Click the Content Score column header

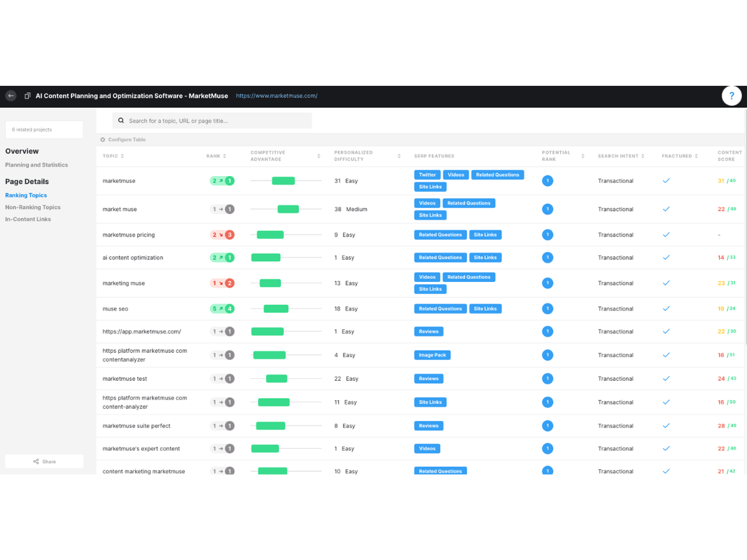pos(730,156)
